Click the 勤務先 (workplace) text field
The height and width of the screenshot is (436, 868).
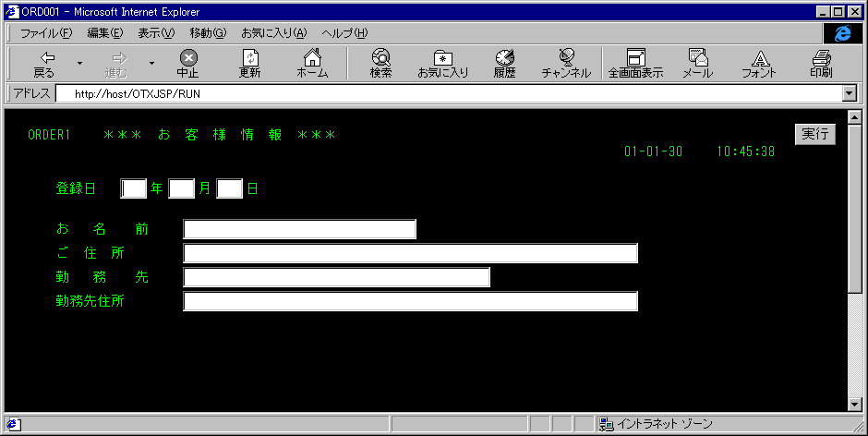pyautogui.click(x=336, y=277)
